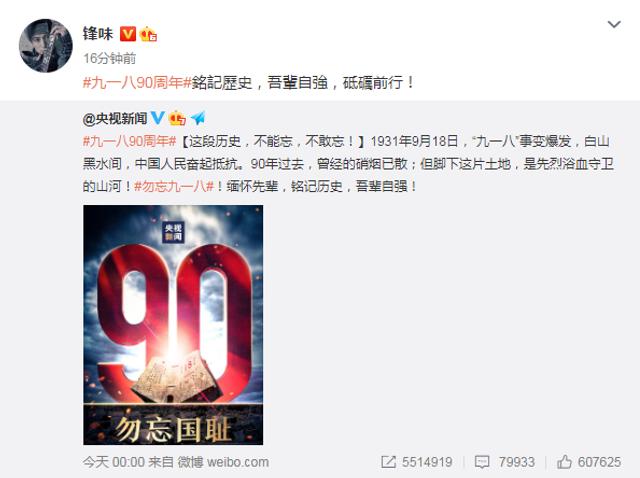The width and height of the screenshot is (640, 478).
Task: Like the post with the thumbs-up icon
Action: pos(564,462)
